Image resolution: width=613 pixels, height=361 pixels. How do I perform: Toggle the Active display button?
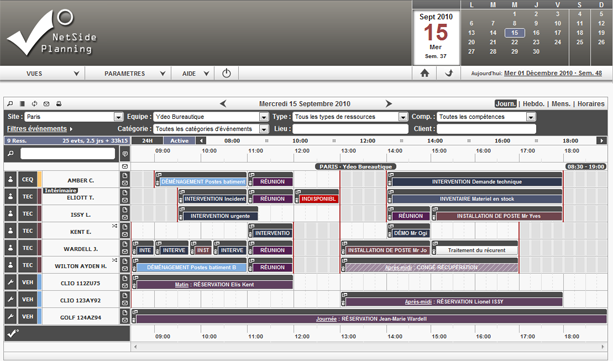179,141
